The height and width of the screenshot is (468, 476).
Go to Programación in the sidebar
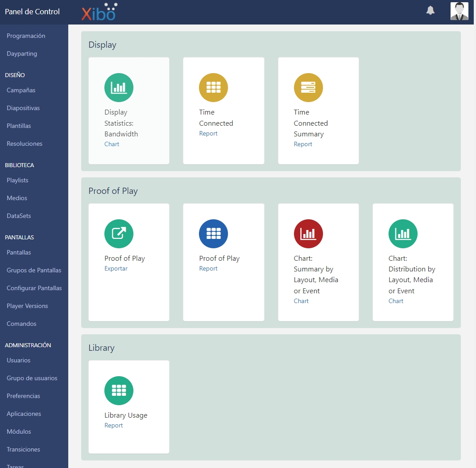click(x=26, y=36)
